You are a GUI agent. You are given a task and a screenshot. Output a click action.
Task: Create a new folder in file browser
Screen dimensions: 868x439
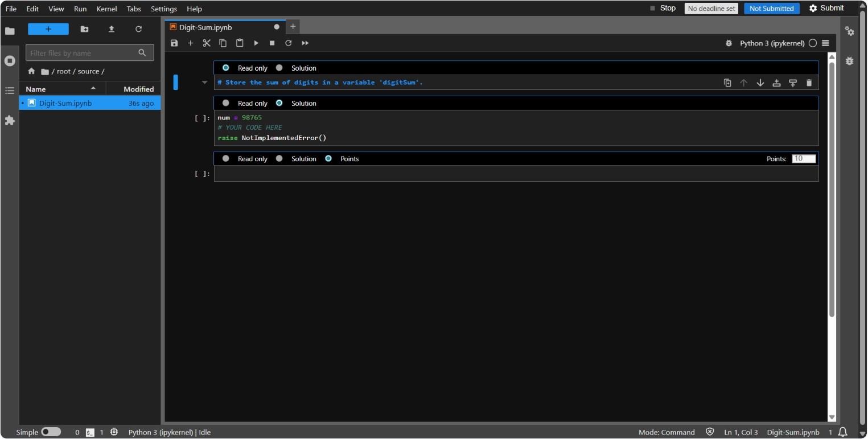click(x=84, y=29)
